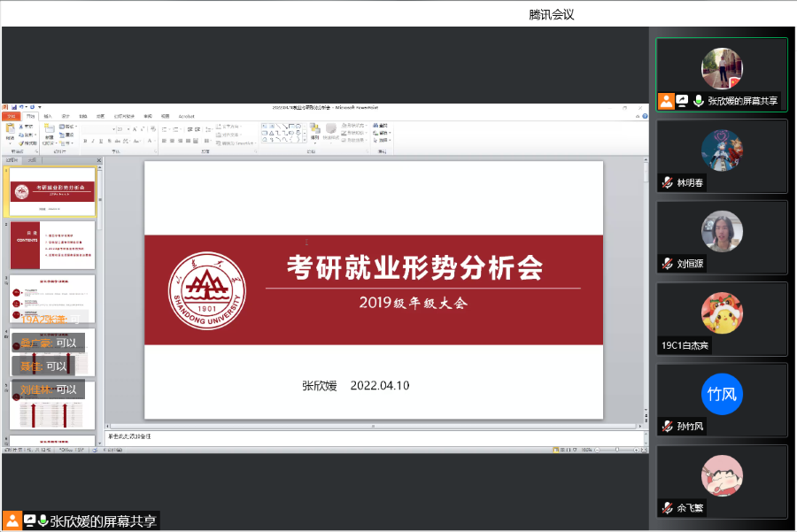Click the New Slide icon
Viewport: 797px width, 532px height.
(50, 132)
